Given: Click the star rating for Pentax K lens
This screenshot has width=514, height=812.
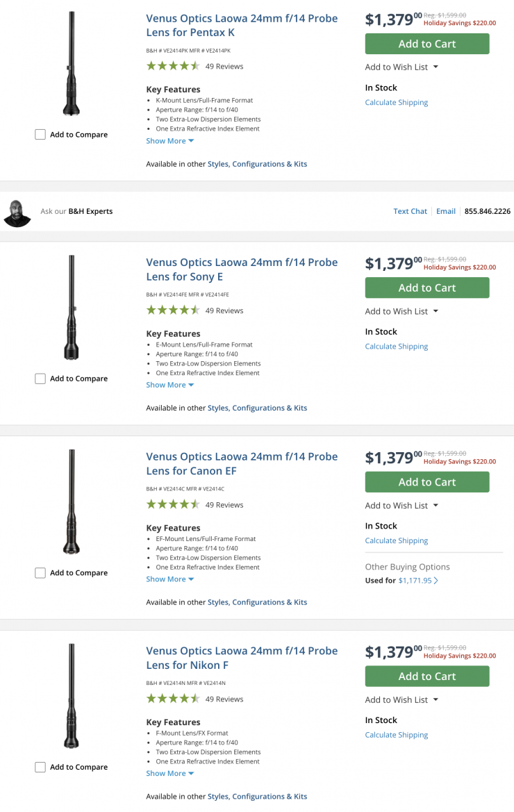Looking at the screenshot, I should (x=173, y=67).
